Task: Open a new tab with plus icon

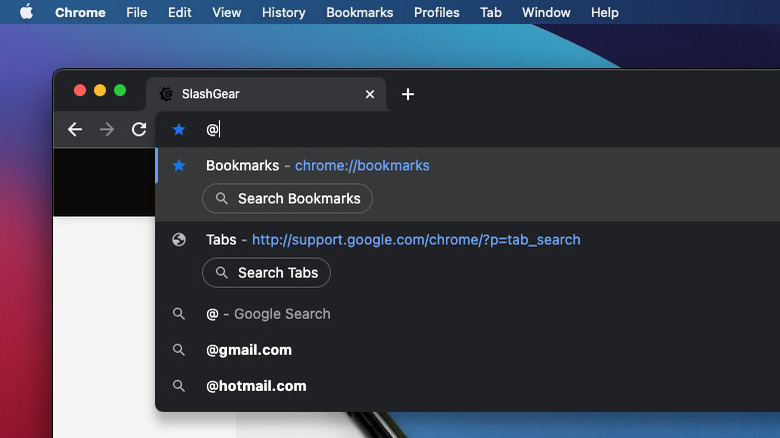Action: [x=408, y=94]
